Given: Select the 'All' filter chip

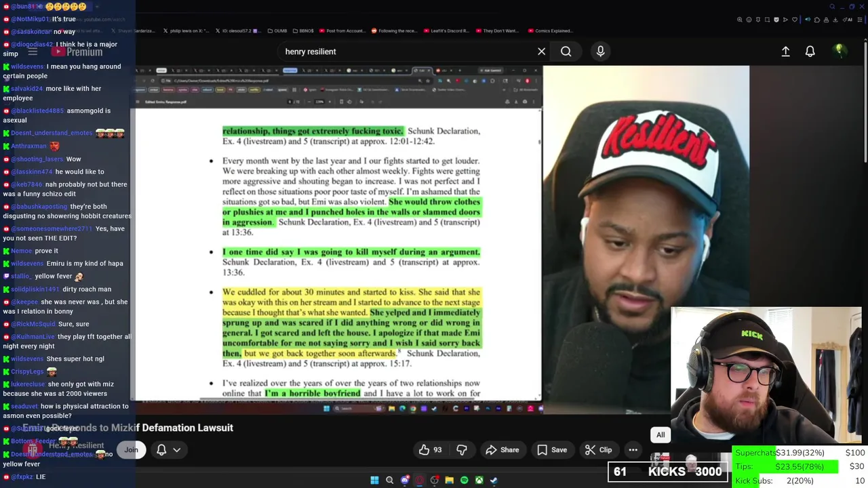Looking at the screenshot, I should 660,435.
